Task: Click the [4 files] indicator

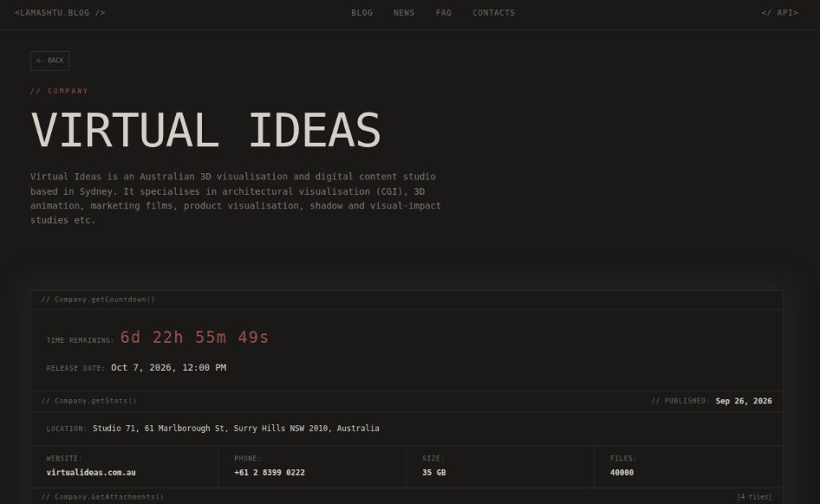Action: [x=755, y=497]
